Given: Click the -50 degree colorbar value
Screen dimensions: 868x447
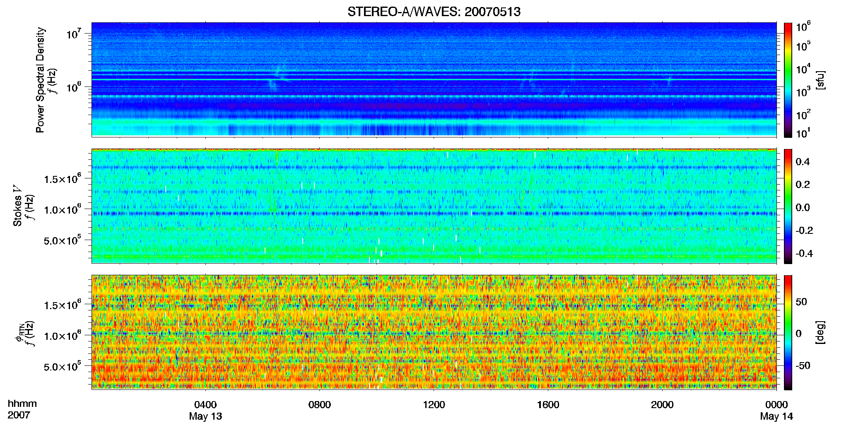Looking at the screenshot, I should pos(803,365).
